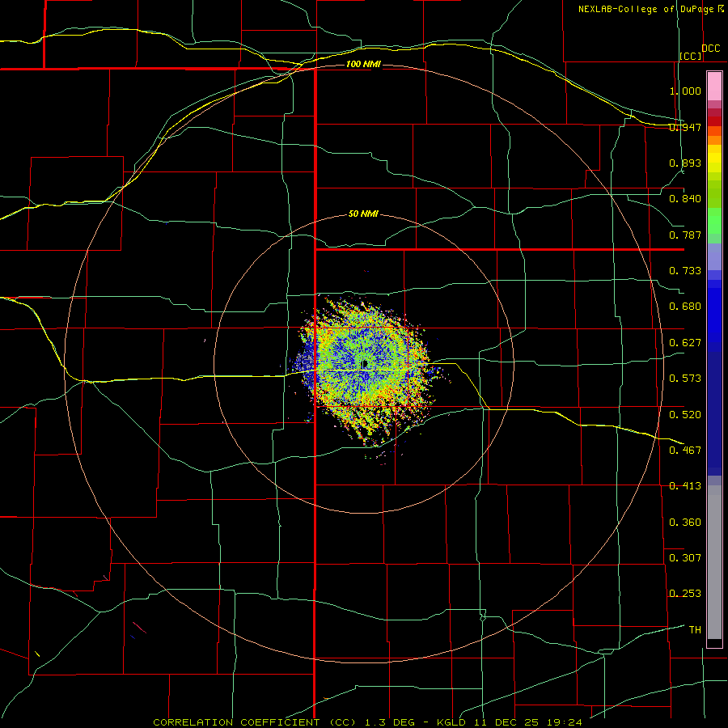Click the 0.893 color scale value
The height and width of the screenshot is (728, 728).
685,163
